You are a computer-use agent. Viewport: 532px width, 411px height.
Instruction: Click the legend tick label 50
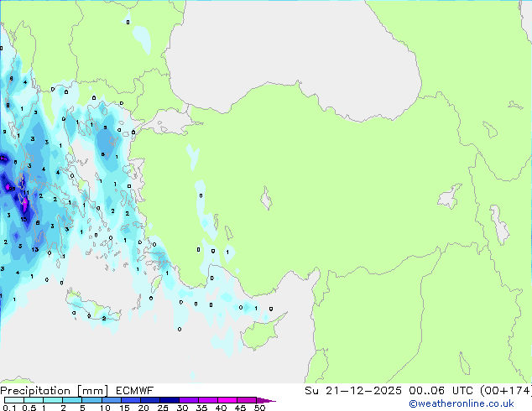point(260,408)
